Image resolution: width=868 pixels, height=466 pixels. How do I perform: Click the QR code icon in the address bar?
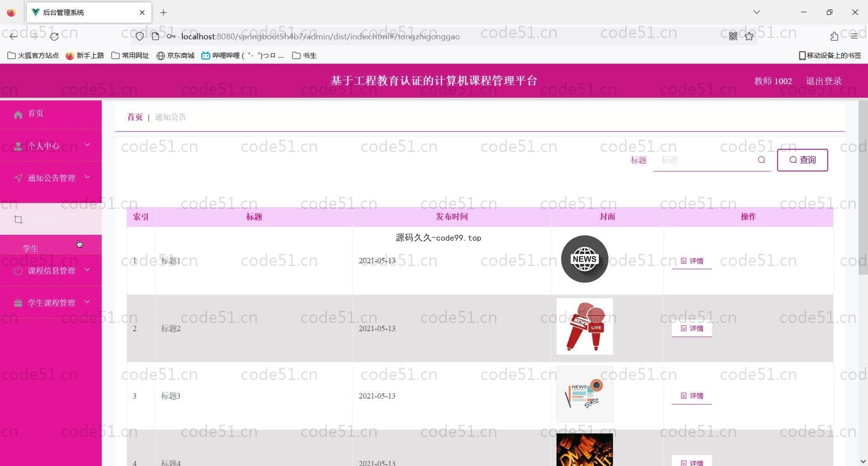click(733, 36)
